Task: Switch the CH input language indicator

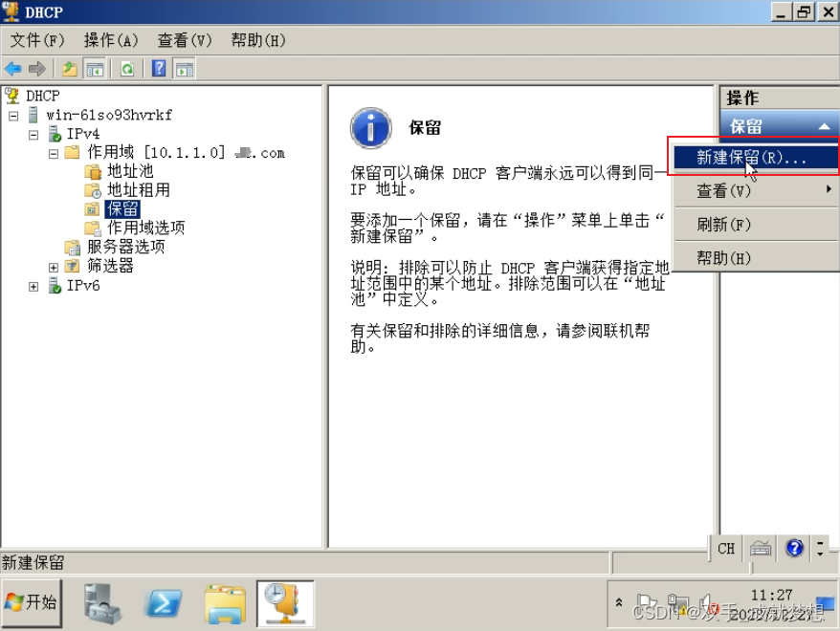Action: tap(725, 549)
